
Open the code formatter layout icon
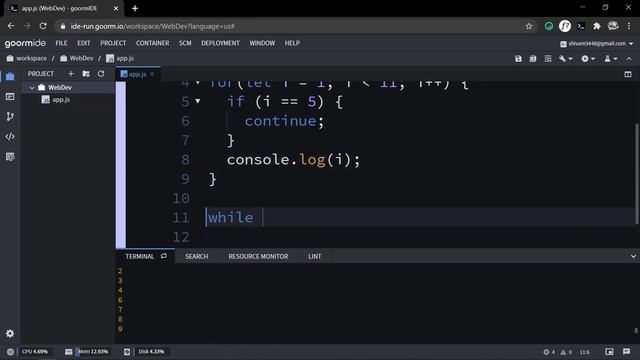coord(548,59)
